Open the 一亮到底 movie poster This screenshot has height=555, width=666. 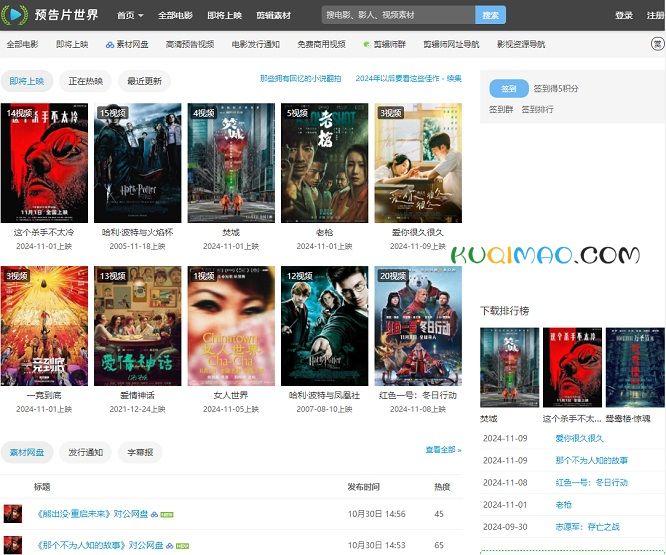[x=44, y=326]
